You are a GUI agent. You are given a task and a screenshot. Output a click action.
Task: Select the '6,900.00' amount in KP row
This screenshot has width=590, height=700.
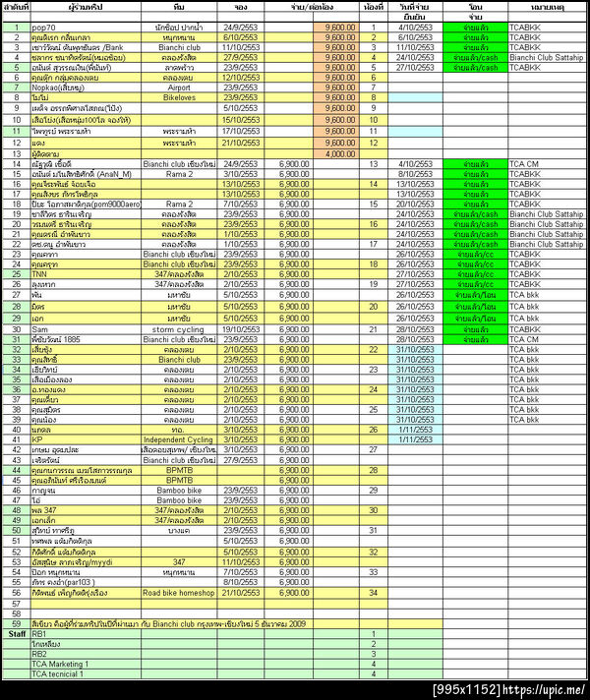[x=288, y=439]
